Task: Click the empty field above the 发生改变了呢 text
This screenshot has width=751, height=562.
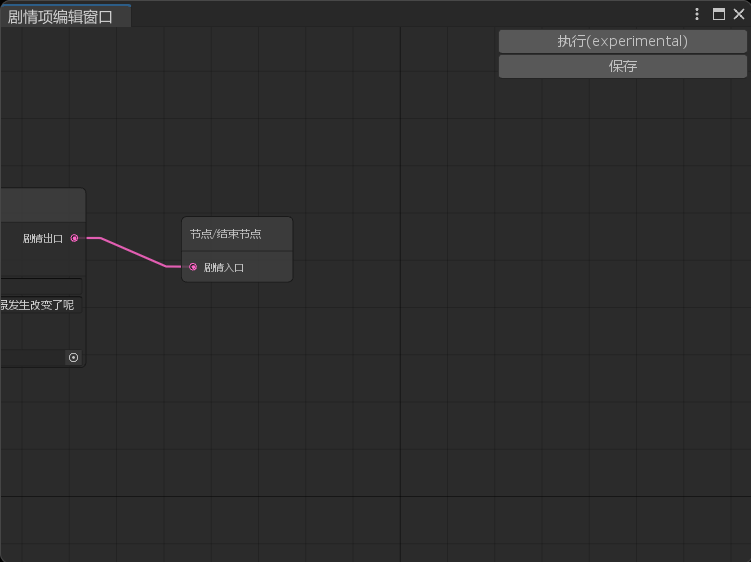Action: point(41,286)
